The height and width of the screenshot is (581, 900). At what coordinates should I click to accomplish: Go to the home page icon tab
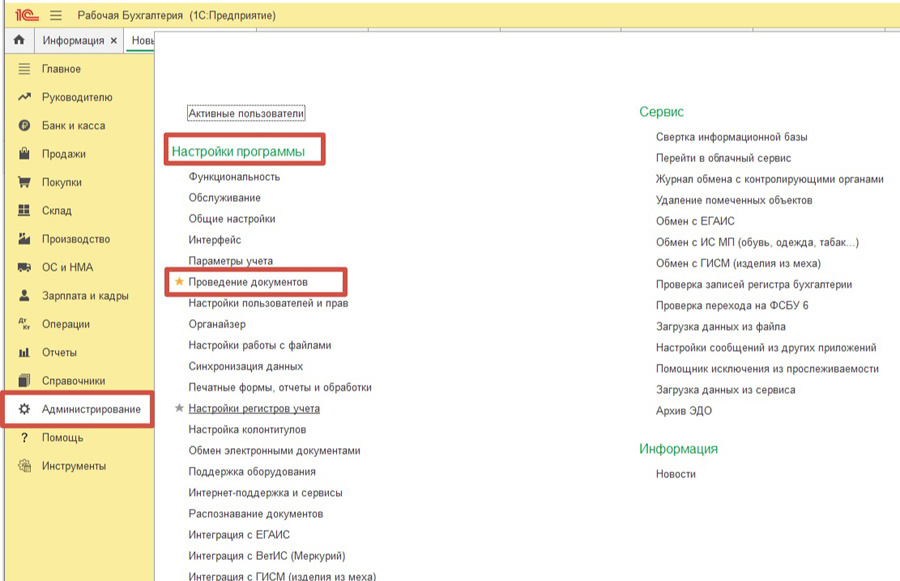pos(19,40)
